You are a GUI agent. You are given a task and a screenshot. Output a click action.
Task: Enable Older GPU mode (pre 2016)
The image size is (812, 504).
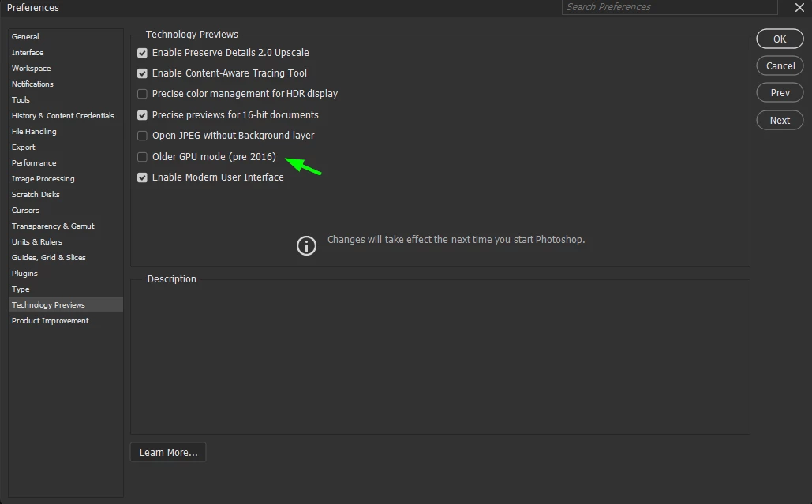(142, 157)
